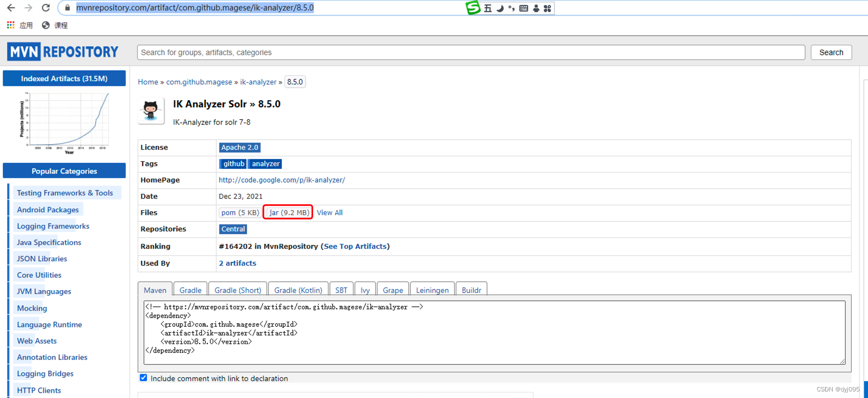
Task: Click the Sogou input method S logo
Action: click(x=473, y=8)
